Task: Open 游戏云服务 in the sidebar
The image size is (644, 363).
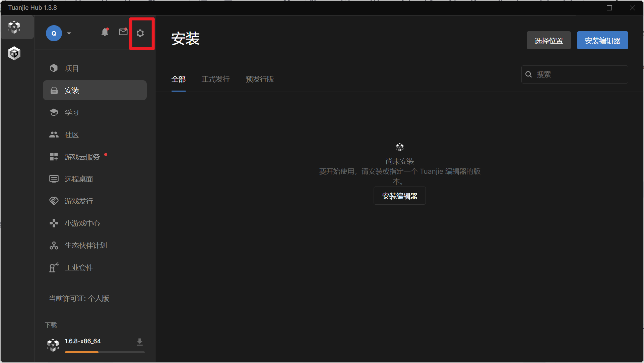Action: click(x=82, y=157)
